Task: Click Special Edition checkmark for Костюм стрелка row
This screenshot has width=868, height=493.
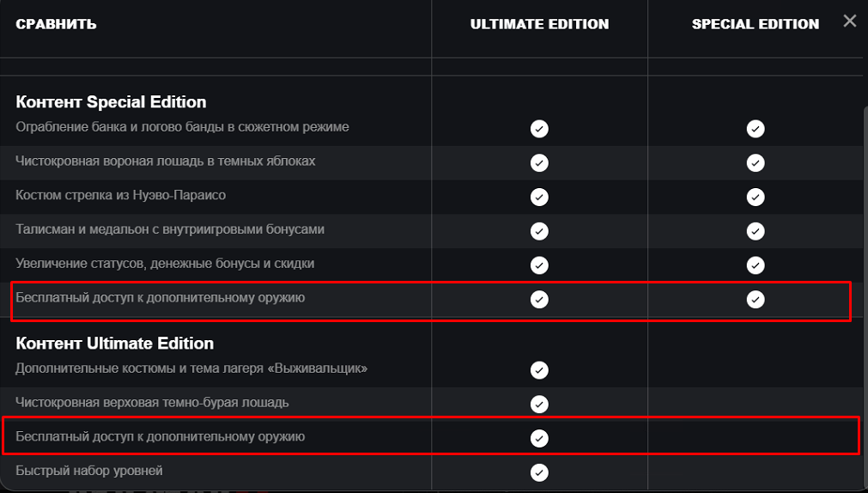Action: 756,197
